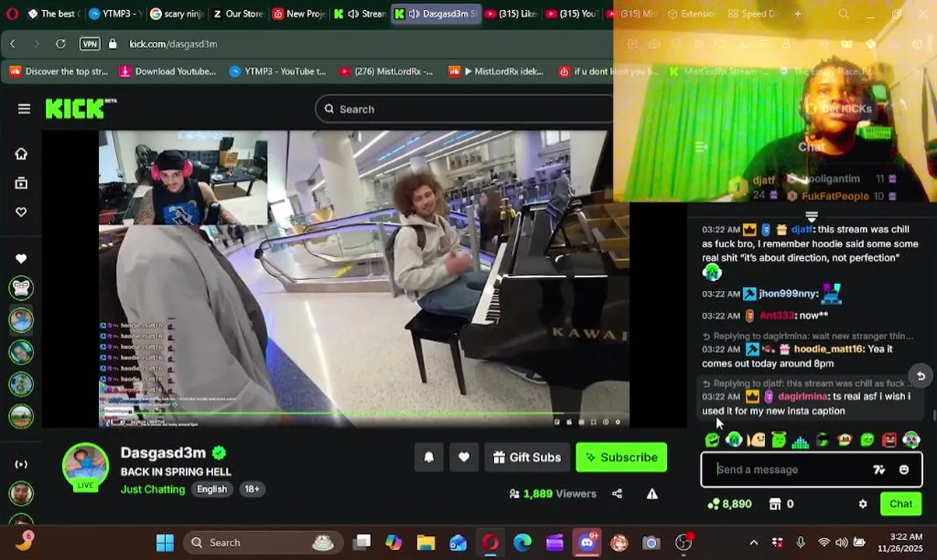Open Following heart icon in sidebar
937x560 pixels.
[21, 212]
